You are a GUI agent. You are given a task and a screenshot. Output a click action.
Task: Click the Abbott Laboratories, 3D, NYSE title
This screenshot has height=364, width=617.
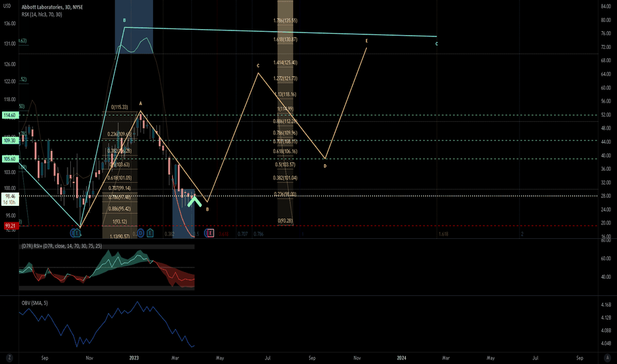tap(52, 7)
